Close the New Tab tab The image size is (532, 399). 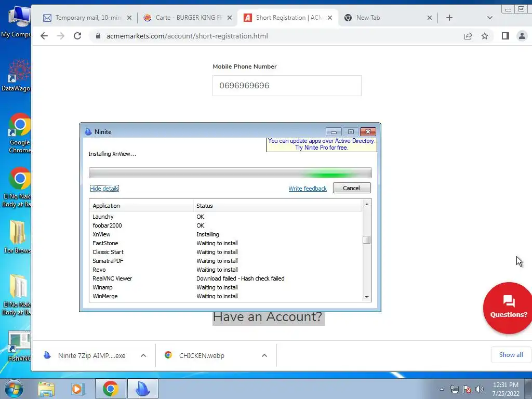tap(430, 18)
